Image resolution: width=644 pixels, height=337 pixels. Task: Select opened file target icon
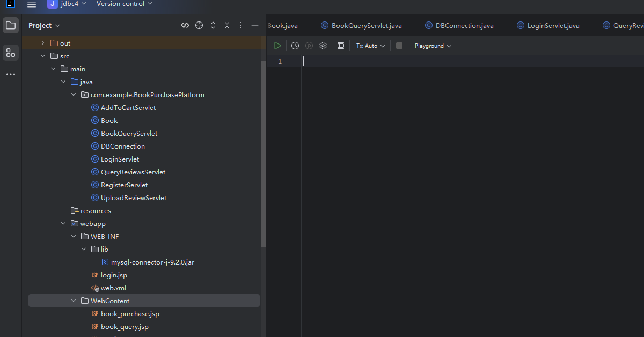click(199, 25)
